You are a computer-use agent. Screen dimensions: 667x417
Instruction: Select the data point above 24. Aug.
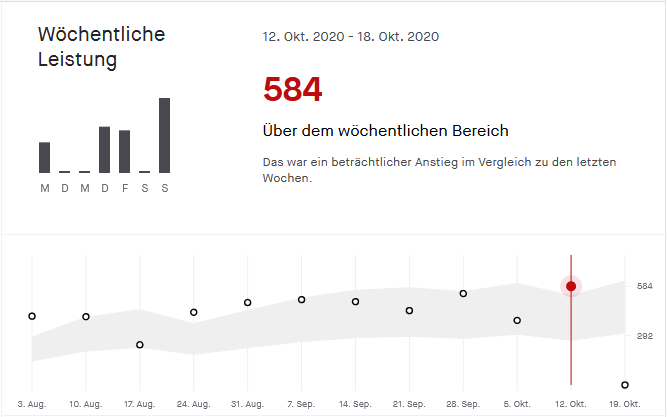194,312
